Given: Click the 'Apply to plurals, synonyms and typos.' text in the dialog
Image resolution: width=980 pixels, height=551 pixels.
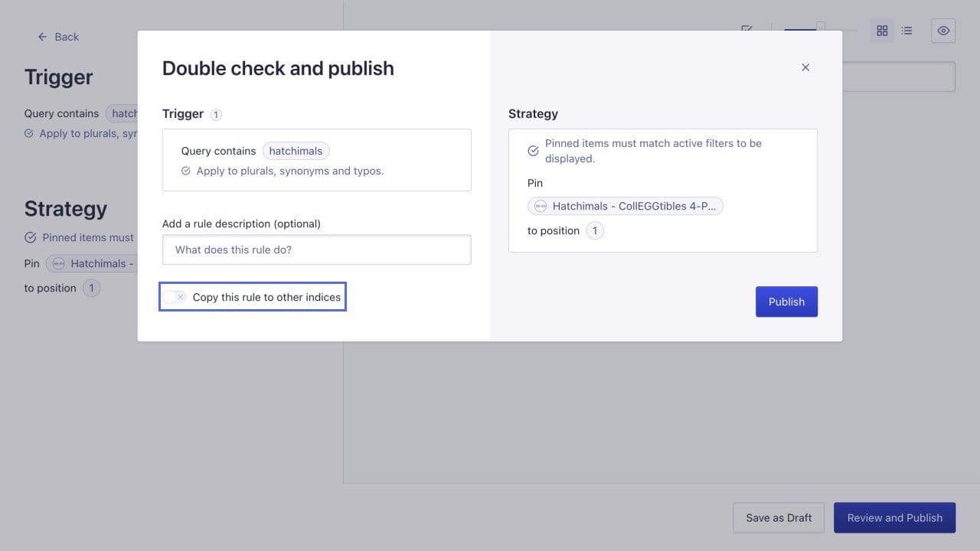Looking at the screenshot, I should [x=290, y=171].
